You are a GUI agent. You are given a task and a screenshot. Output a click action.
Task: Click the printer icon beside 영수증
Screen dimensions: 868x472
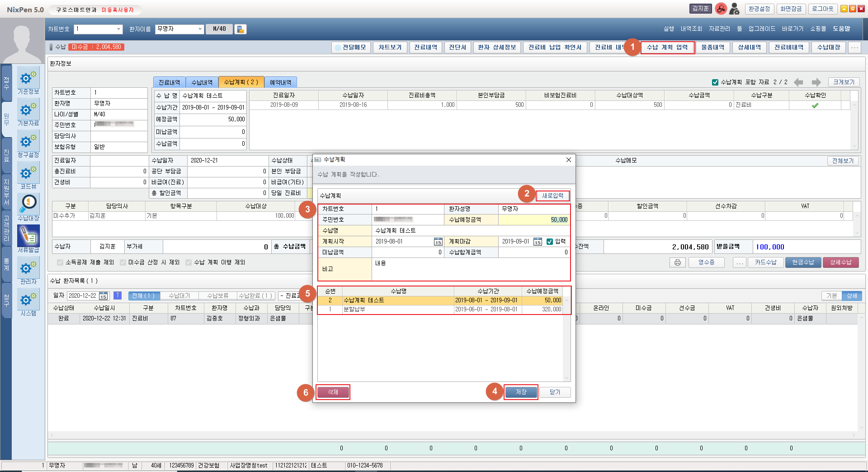677,262
